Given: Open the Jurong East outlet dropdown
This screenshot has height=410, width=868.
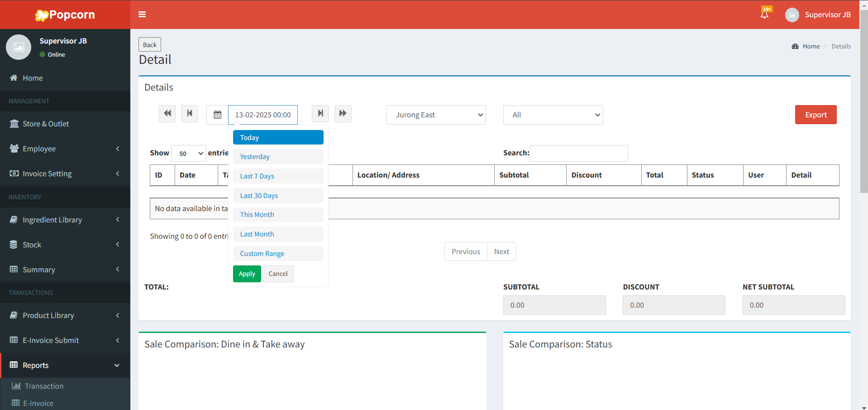Looking at the screenshot, I should [436, 115].
